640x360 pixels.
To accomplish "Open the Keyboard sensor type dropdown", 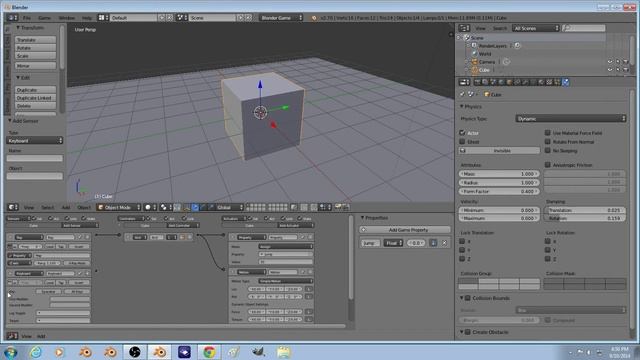I will [35, 140].
